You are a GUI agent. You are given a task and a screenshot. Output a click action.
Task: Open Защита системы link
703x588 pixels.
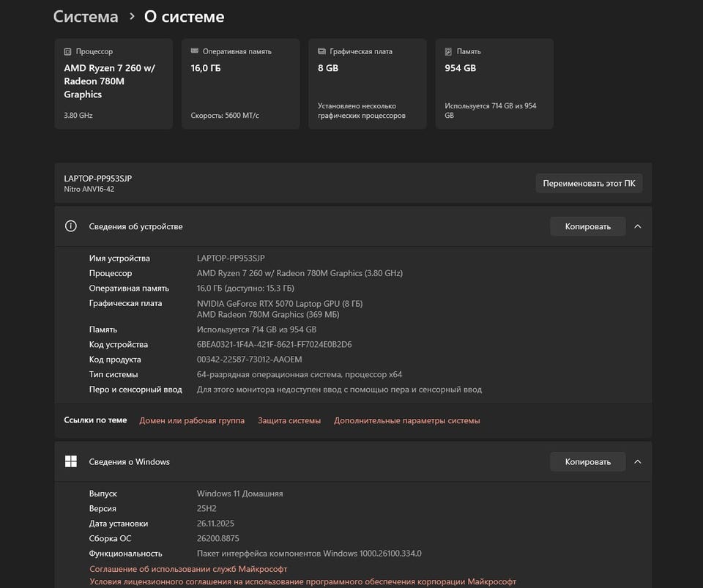click(289, 420)
